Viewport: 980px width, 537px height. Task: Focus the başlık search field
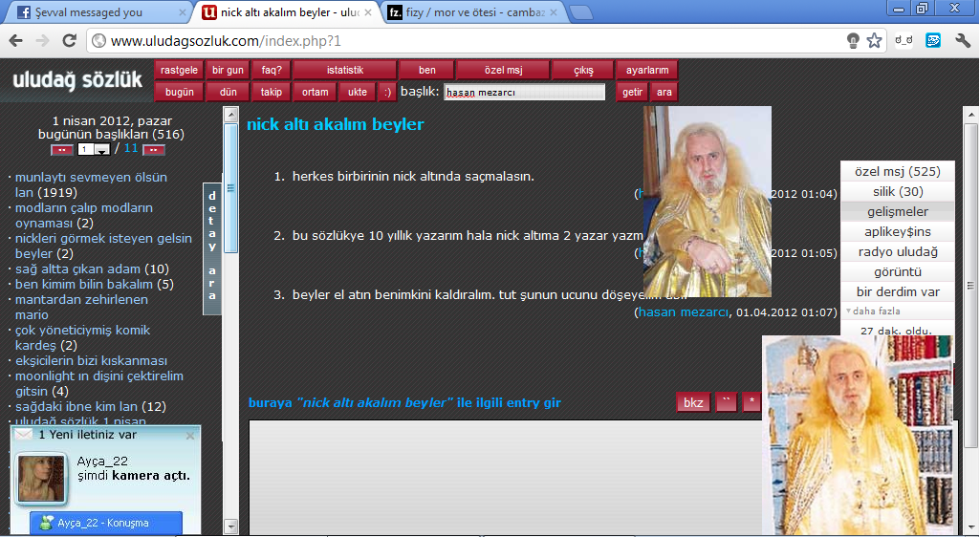click(524, 92)
